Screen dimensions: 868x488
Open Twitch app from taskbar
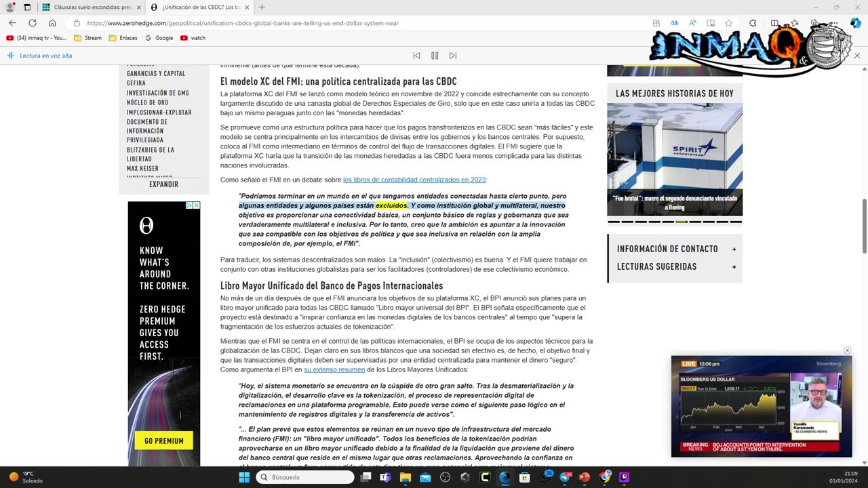point(624,477)
